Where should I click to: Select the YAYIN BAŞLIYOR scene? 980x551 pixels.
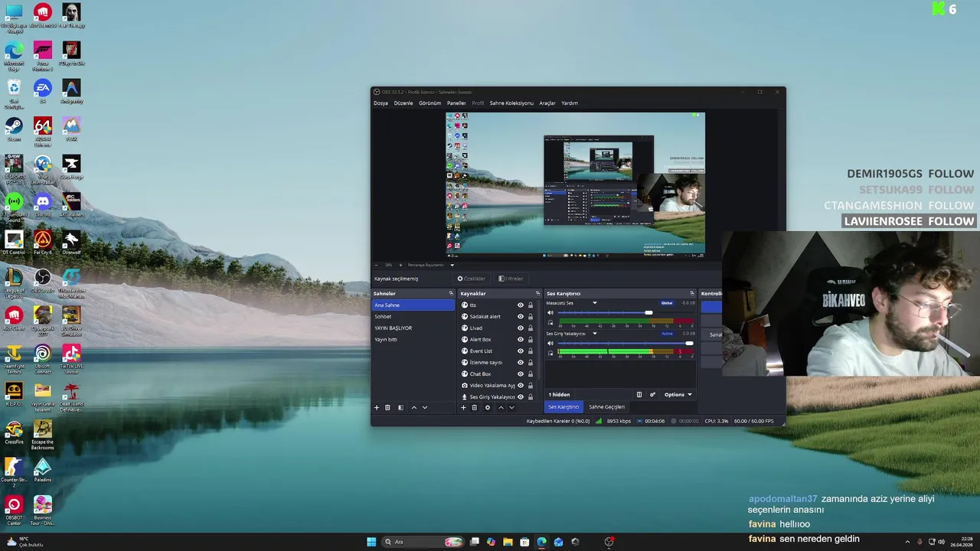[x=413, y=328]
